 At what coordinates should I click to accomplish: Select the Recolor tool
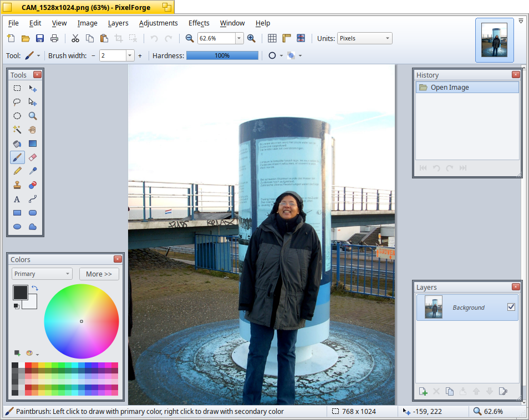[x=33, y=185]
